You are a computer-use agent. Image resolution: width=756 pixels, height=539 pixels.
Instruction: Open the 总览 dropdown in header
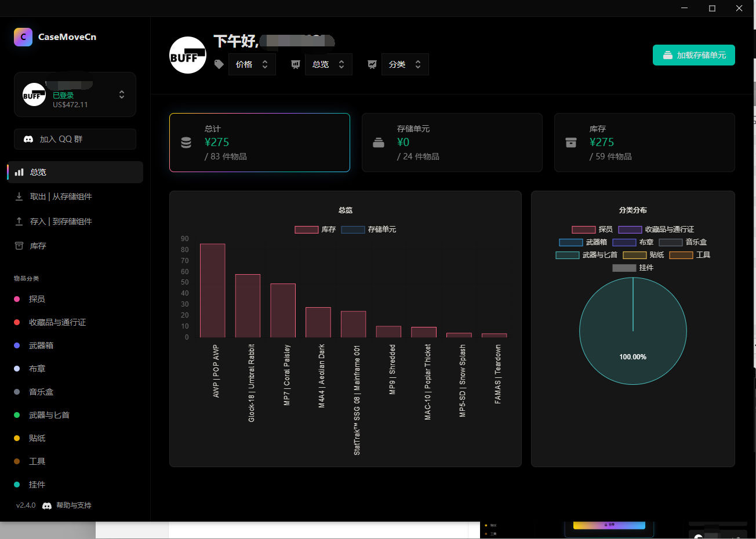point(329,64)
